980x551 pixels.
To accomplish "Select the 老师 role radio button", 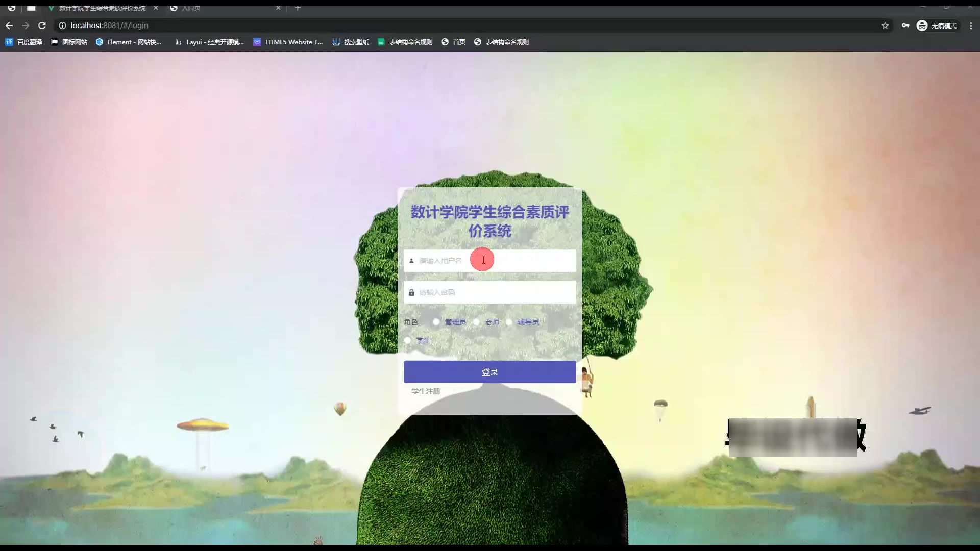I will [x=476, y=322].
